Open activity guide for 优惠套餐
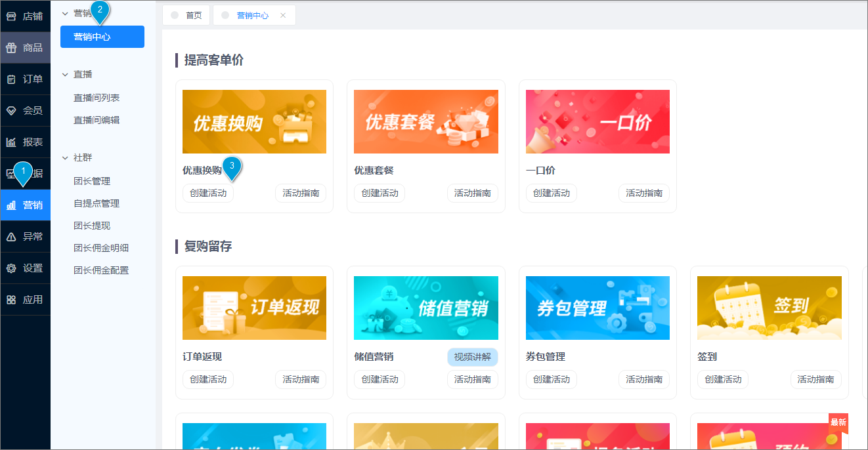868x450 pixels. 473,194
